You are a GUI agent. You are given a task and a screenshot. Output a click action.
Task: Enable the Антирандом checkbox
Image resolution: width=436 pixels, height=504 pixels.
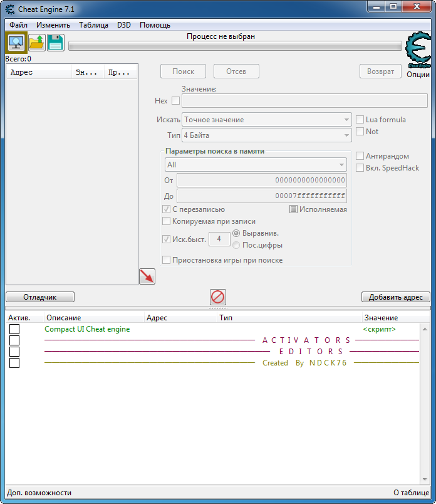[x=360, y=156]
